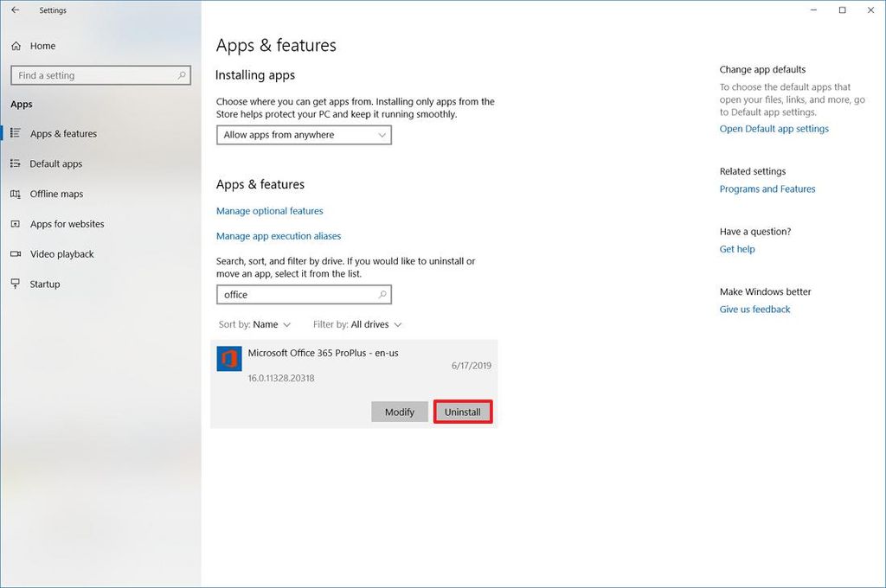Image resolution: width=886 pixels, height=588 pixels.
Task: Click the Programs and Features link
Action: click(767, 189)
